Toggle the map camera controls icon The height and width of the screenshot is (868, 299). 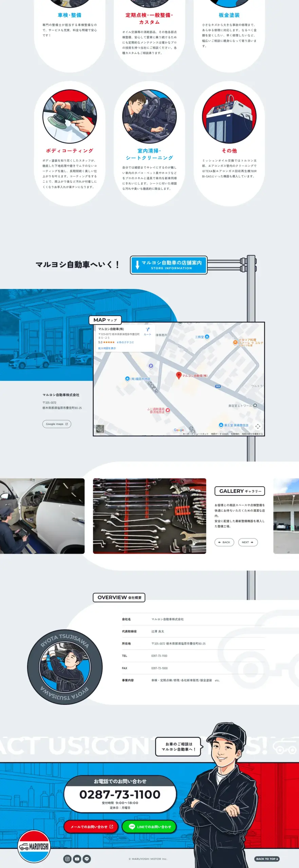click(258, 426)
